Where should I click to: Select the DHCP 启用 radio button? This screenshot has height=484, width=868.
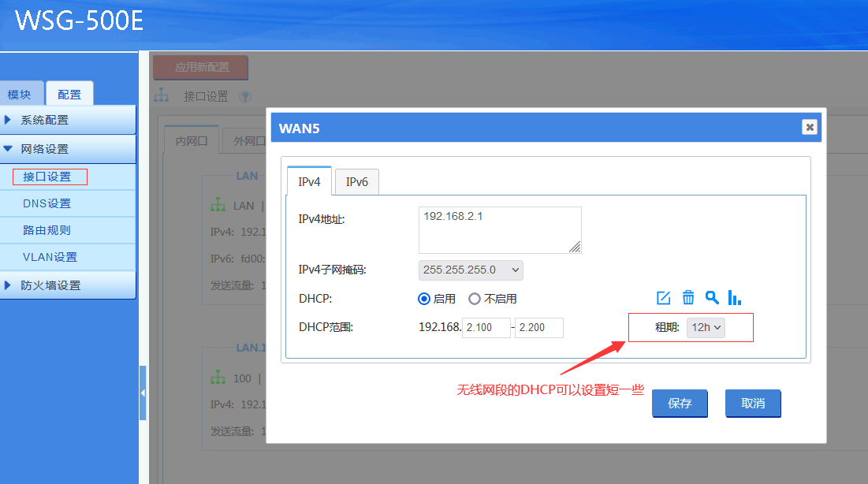[424, 299]
